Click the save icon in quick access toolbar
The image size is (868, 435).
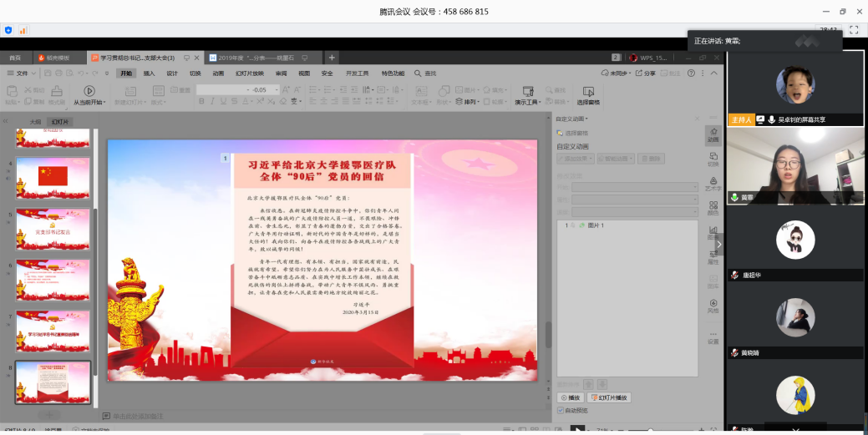48,73
